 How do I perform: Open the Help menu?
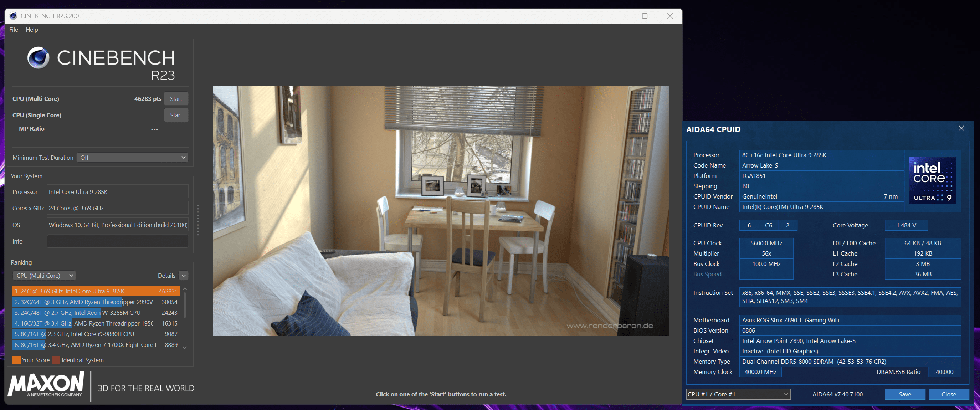(x=32, y=30)
